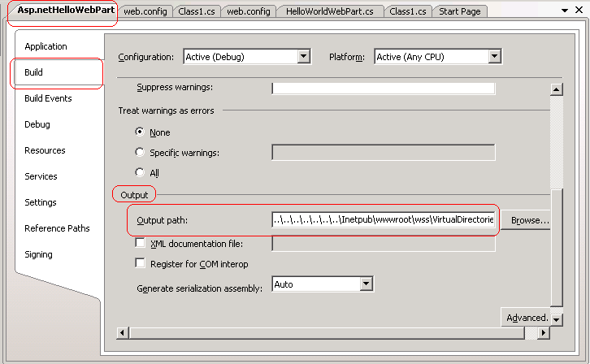The height and width of the screenshot is (364, 590).
Task: Open the Configuration dropdown
Action: [304, 57]
